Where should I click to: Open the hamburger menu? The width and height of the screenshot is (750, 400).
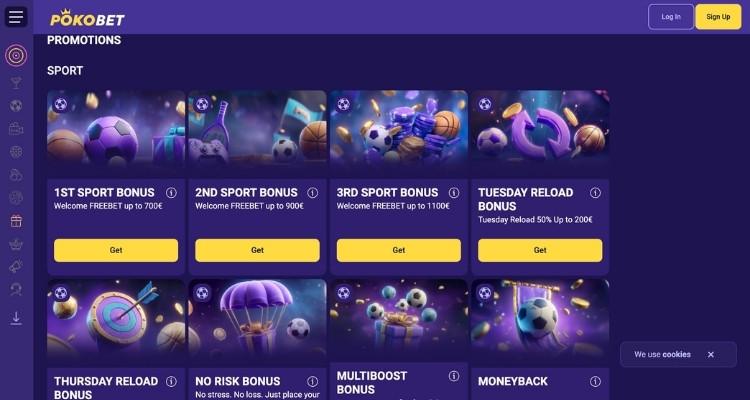click(x=16, y=17)
